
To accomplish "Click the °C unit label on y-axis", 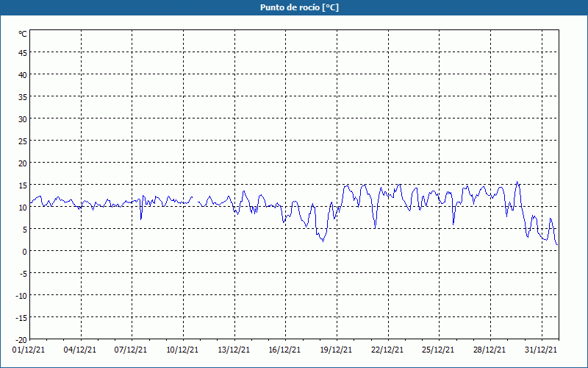I will coord(23,34).
